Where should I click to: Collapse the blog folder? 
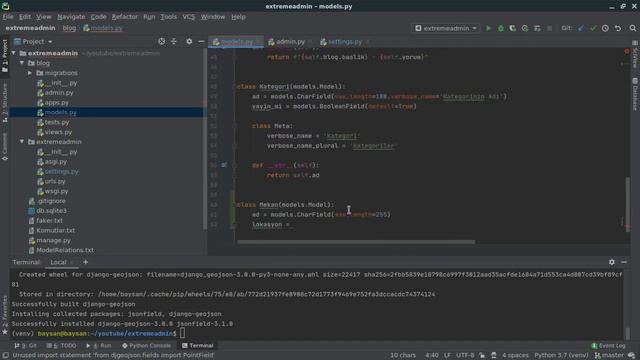click(22, 63)
